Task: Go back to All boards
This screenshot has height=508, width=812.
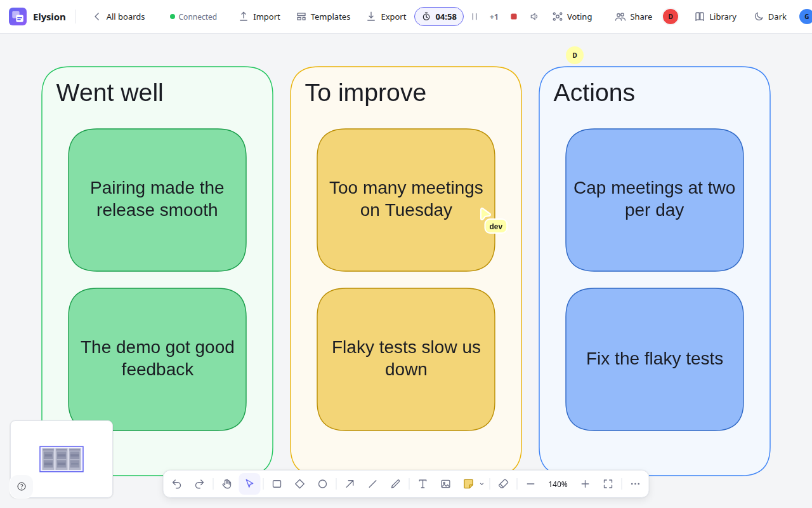Action: pos(119,17)
